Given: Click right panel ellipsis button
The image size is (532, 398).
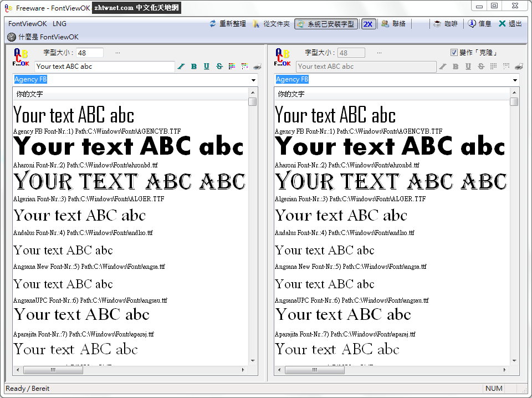Looking at the screenshot, I should (x=379, y=53).
